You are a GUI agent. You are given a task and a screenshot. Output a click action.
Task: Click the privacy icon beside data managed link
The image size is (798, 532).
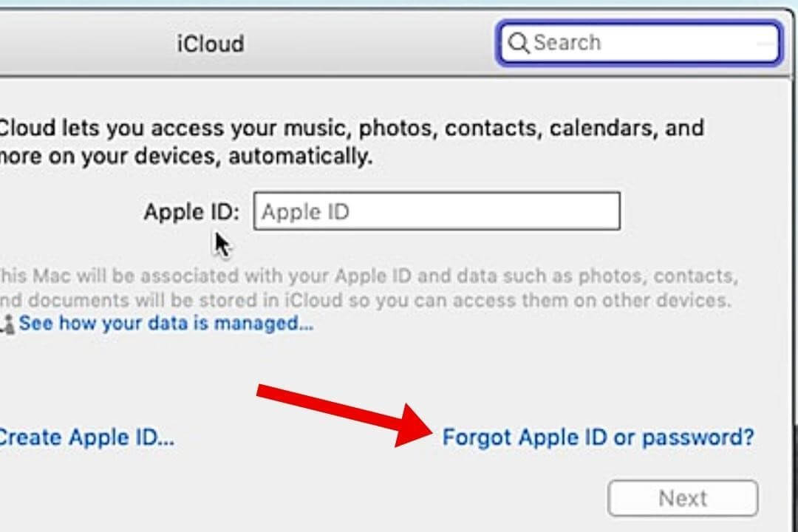[8, 324]
